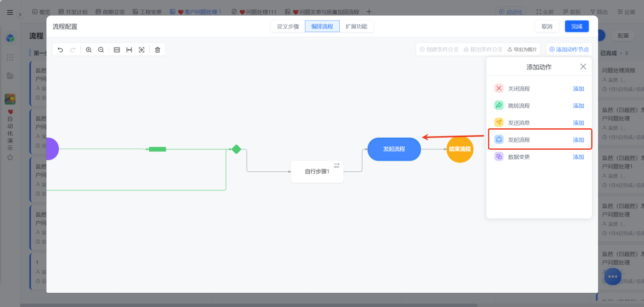Switch to 看板 view in background

[x=572, y=12]
